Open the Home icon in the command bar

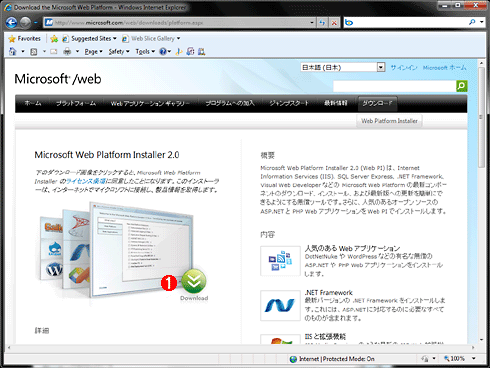click(x=13, y=52)
